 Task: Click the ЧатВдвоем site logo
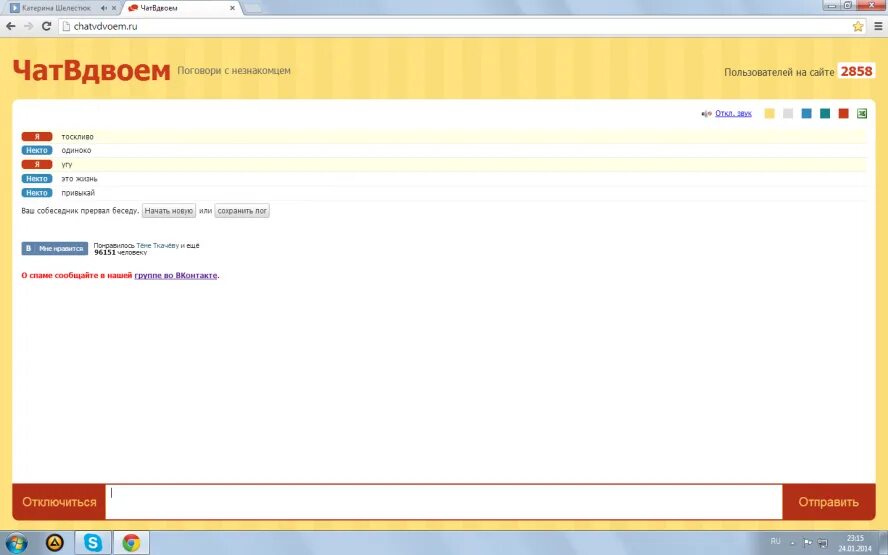pos(91,71)
